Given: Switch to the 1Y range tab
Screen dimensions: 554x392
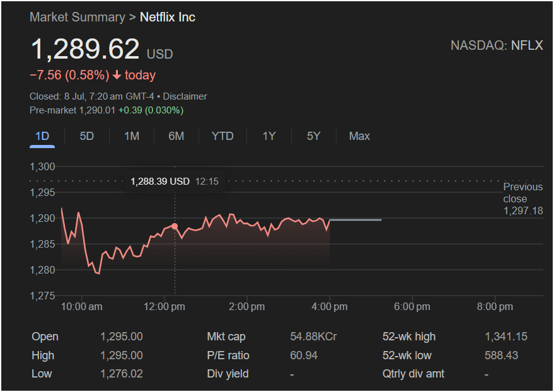Looking at the screenshot, I should (x=269, y=136).
